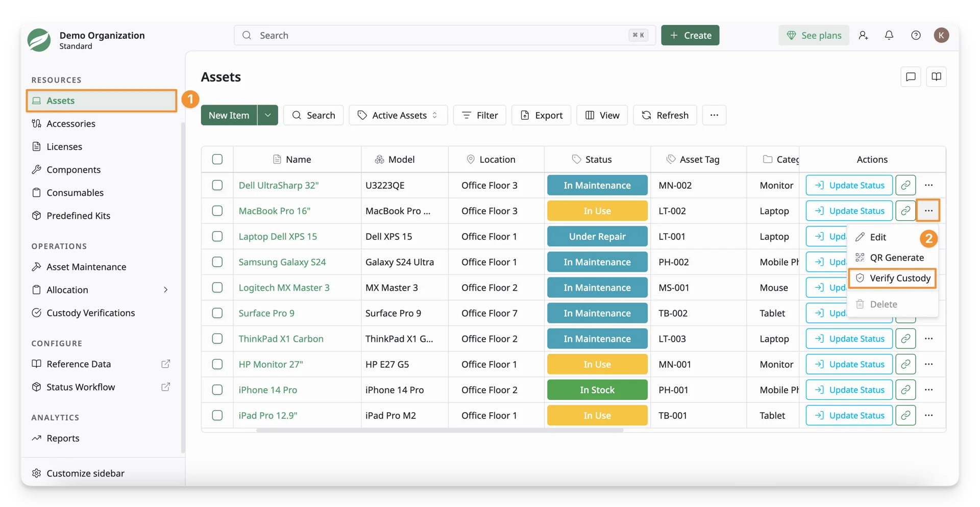Copy link for ThinkPad X1 Carbon row
The image size is (980, 507).
tap(905, 339)
